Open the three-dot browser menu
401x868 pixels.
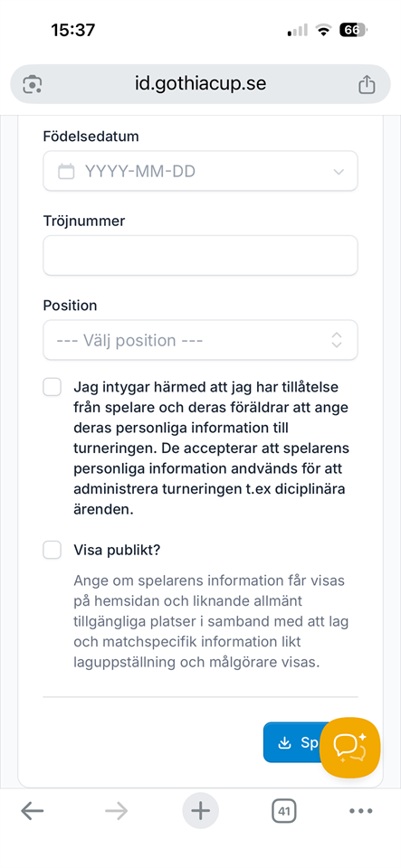click(361, 812)
